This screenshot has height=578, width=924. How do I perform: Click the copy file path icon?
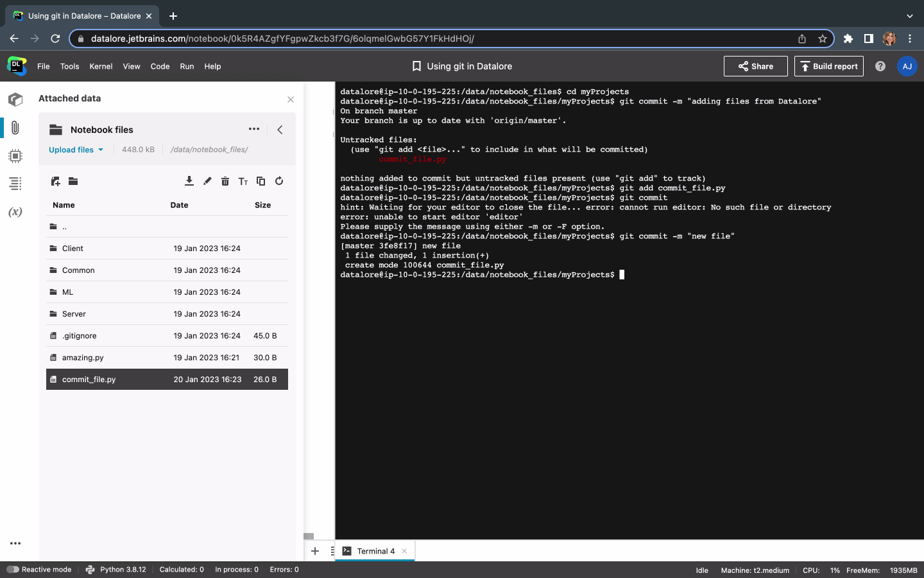click(261, 181)
